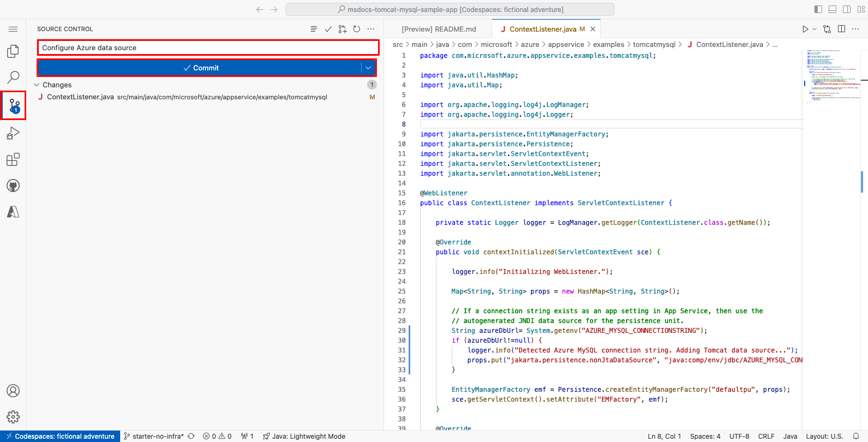Image resolution: width=868 pixels, height=442 pixels.
Task: Open the Azure panel icon
Action: 13,212
